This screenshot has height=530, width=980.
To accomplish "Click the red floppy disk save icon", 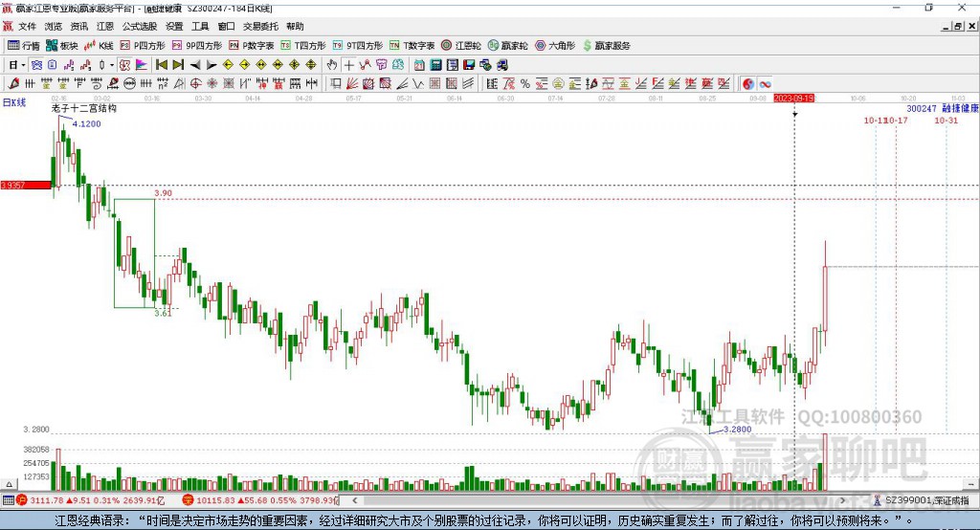I will tap(469, 65).
